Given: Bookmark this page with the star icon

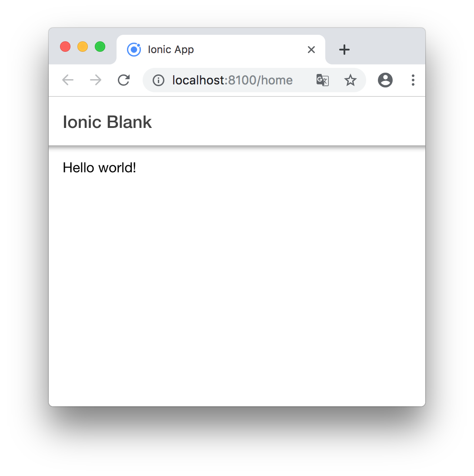Looking at the screenshot, I should [350, 80].
